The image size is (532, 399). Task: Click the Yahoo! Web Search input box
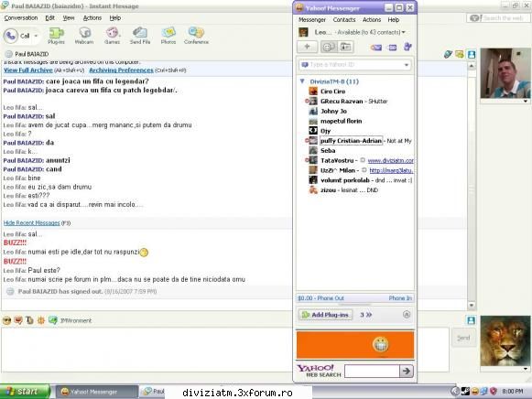372,371
